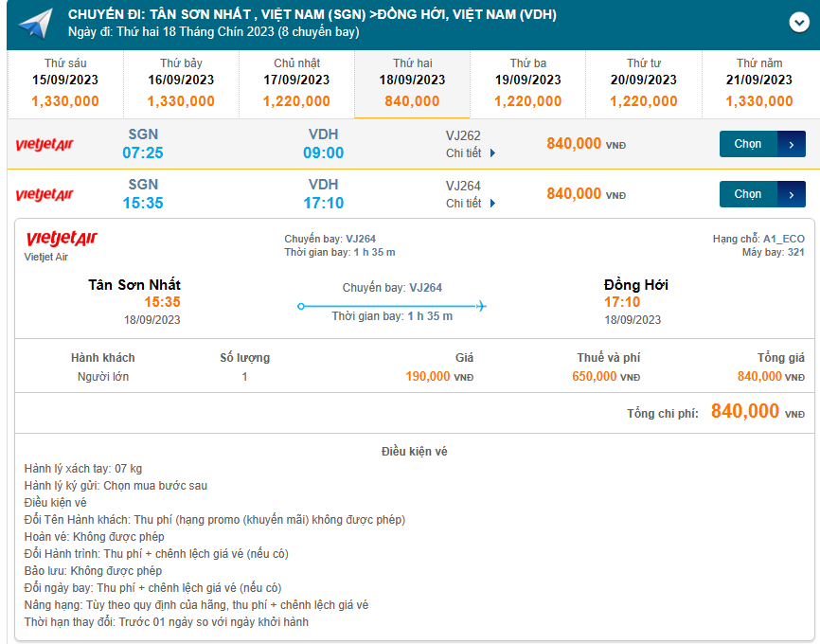Click the circle at the route line start
Image resolution: width=820 pixels, height=644 pixels.
tap(300, 306)
